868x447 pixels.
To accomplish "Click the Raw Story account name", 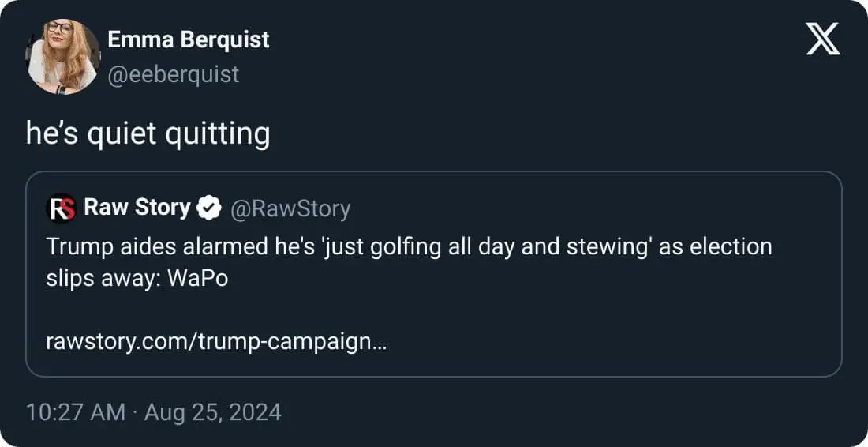I will tap(137, 208).
